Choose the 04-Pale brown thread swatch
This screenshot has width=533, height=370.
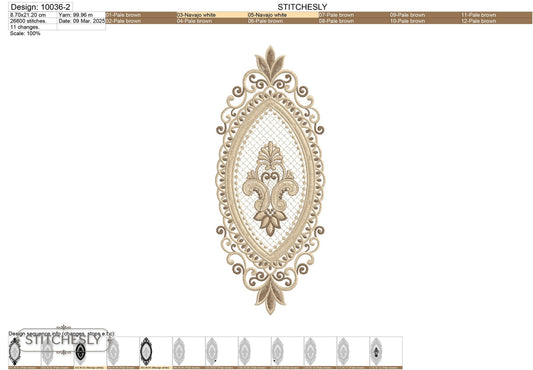[212, 21]
